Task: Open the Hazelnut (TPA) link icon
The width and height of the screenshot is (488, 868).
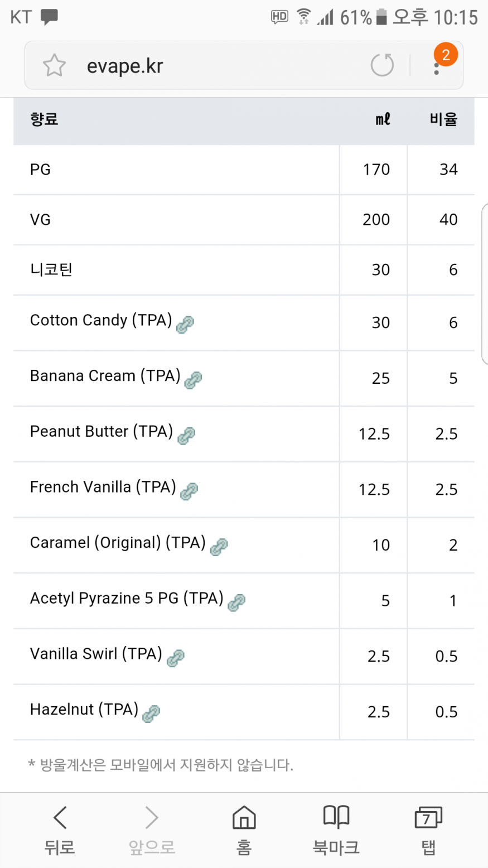Action: (x=151, y=713)
